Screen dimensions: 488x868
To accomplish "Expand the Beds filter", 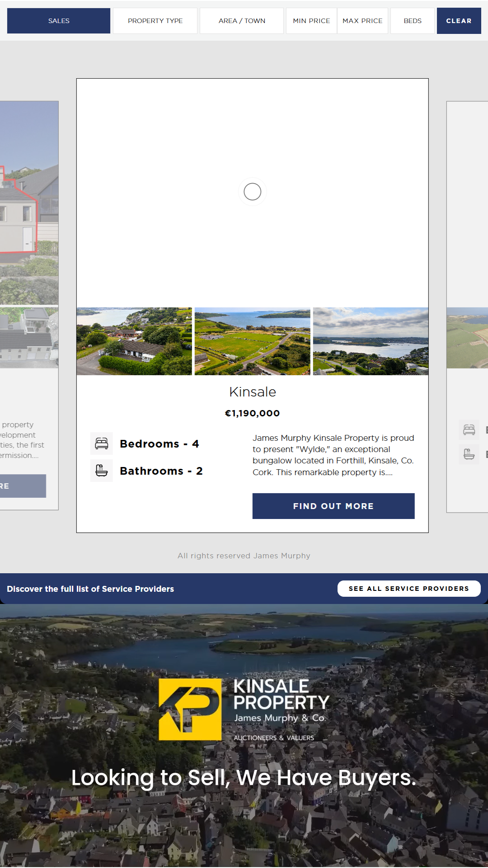I will 413,21.
